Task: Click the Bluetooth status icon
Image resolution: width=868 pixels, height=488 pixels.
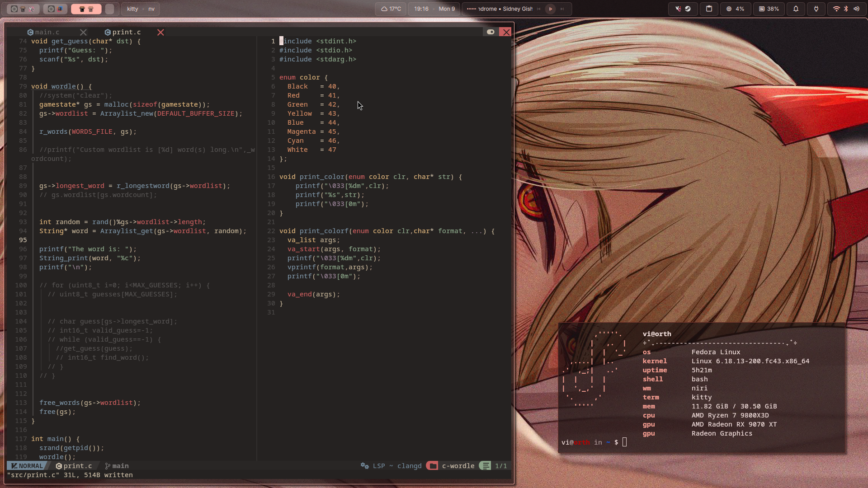Action: [846, 9]
